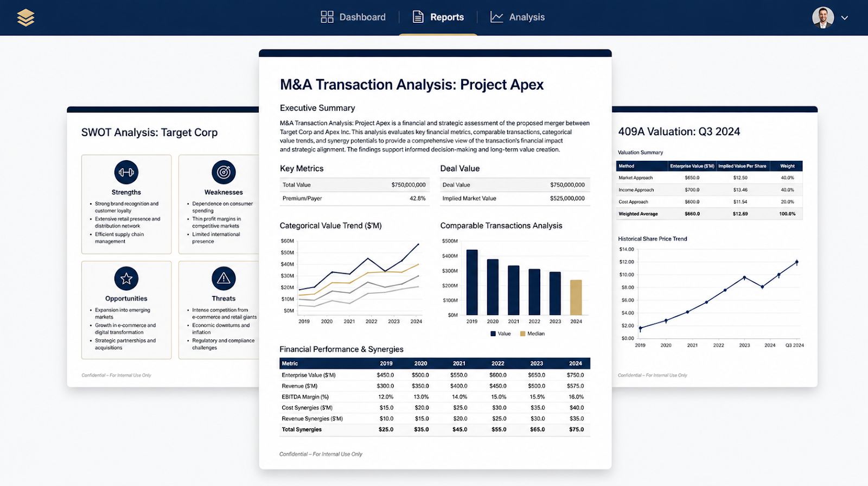868x486 pixels.
Task: Open the Dashboard tab
Action: pyautogui.click(x=353, y=17)
